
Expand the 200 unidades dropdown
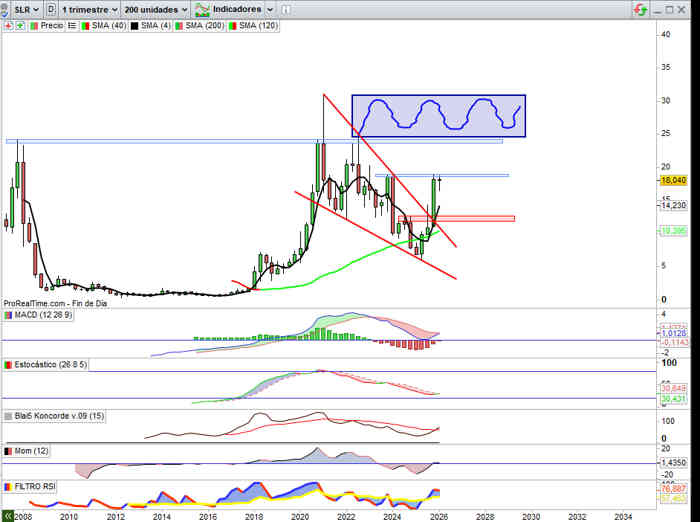click(x=155, y=9)
